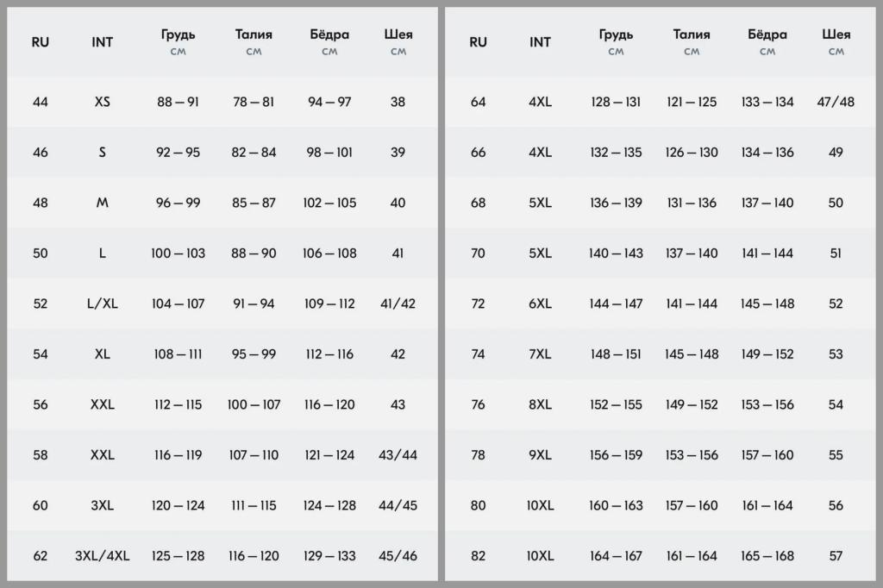Click the chest range 88 – 91
The height and width of the screenshot is (588, 883).
(178, 102)
